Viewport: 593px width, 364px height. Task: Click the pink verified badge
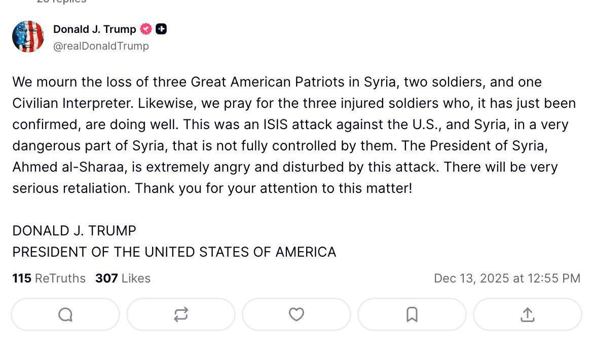[146, 29]
